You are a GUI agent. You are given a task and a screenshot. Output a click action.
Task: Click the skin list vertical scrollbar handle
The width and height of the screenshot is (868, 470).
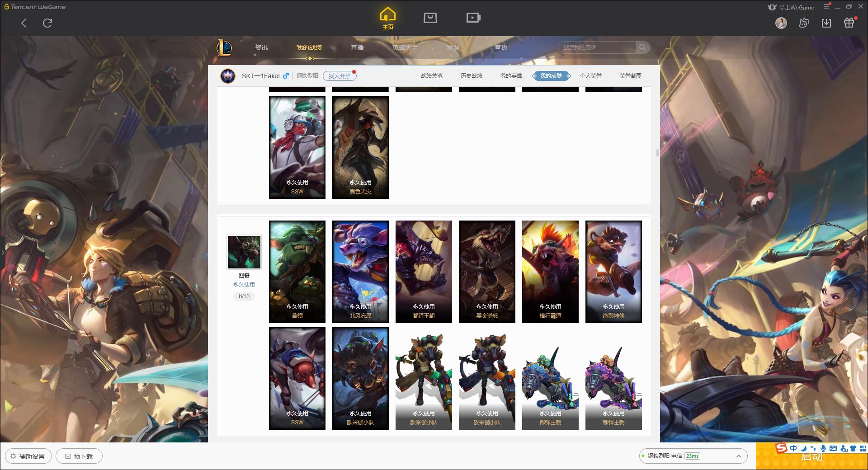(x=657, y=153)
